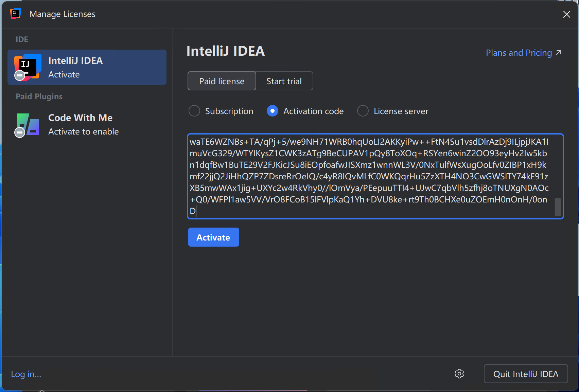Close the Manage Licenses dialog
Image resolution: width=579 pixels, height=392 pixels.
click(x=566, y=14)
